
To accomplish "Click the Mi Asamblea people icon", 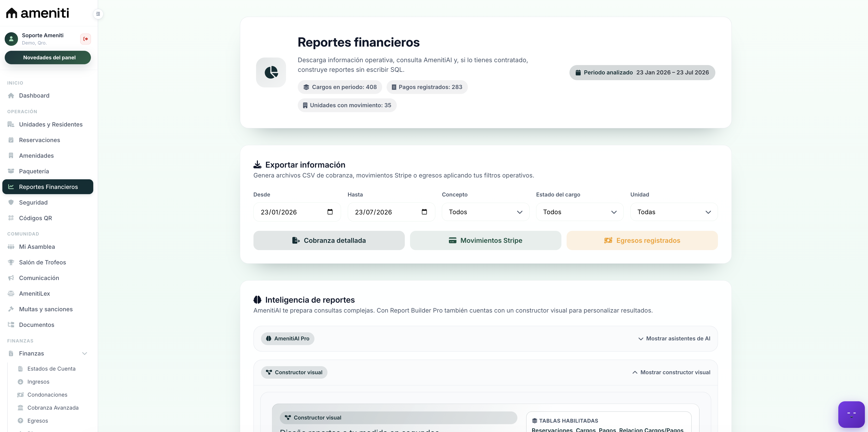I will [x=11, y=247].
